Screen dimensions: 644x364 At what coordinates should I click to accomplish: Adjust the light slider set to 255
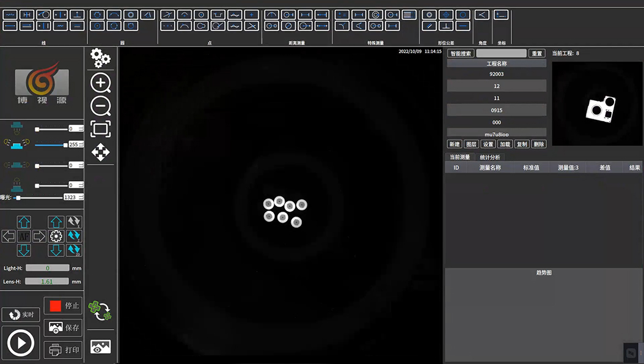click(x=51, y=145)
